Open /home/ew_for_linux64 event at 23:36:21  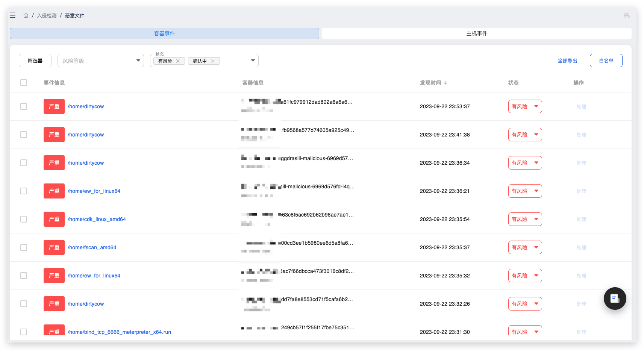tap(94, 191)
